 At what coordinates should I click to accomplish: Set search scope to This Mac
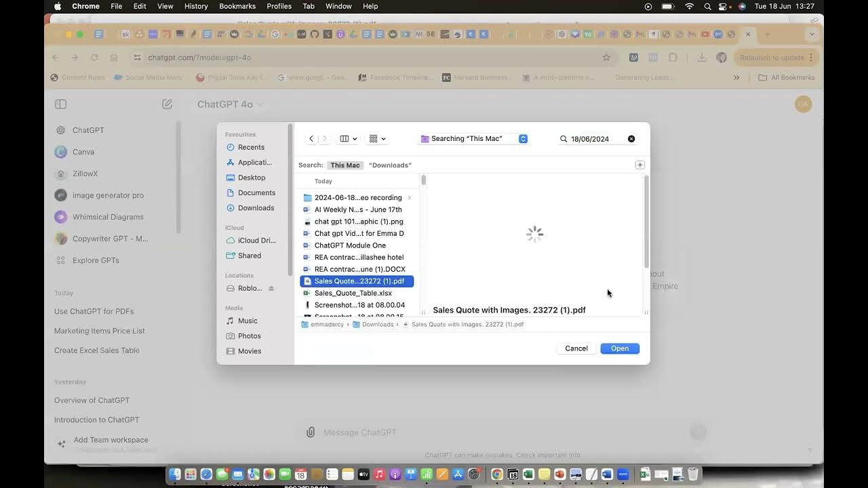[x=345, y=165]
